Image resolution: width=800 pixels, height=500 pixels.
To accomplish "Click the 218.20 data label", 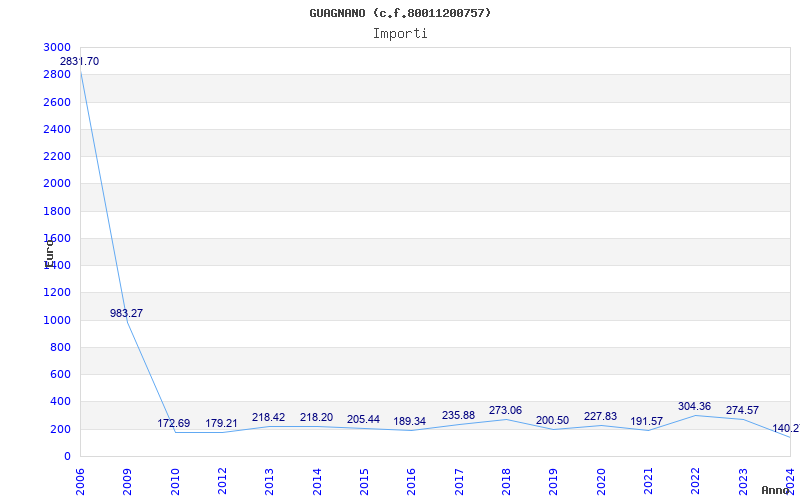I will tap(316, 417).
